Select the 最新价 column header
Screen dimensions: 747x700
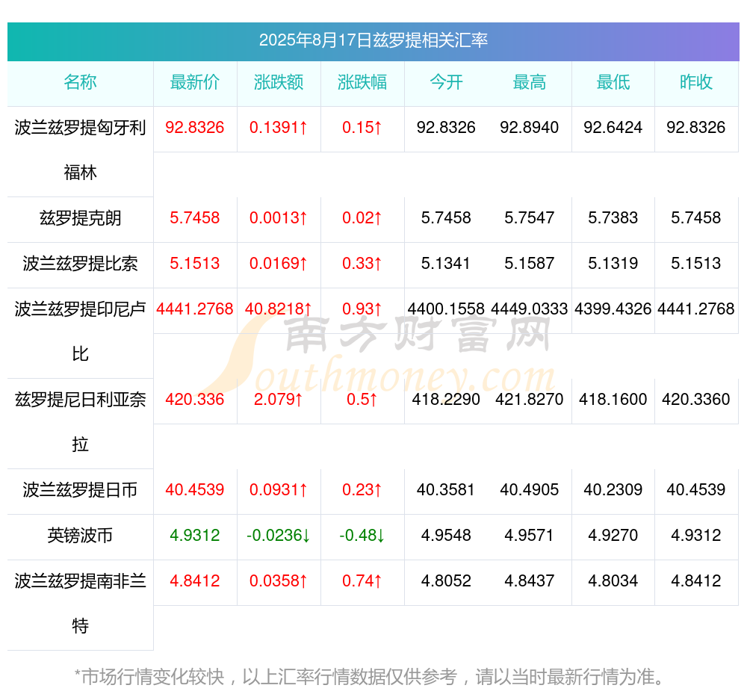click(x=195, y=82)
